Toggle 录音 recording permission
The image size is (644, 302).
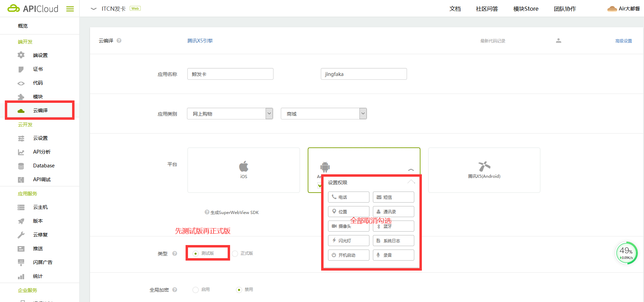(x=394, y=255)
